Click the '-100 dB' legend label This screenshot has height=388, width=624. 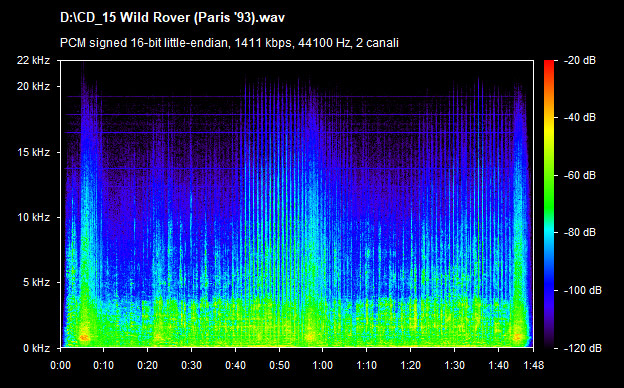(x=583, y=291)
